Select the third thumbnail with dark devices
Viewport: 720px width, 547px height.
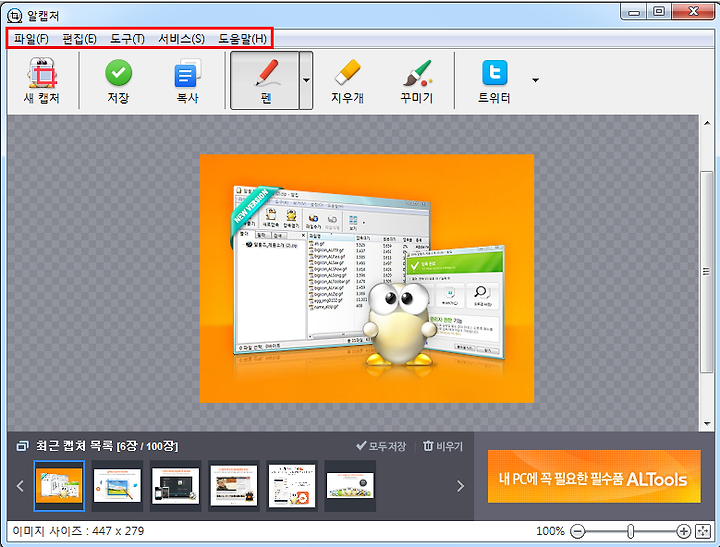175,486
